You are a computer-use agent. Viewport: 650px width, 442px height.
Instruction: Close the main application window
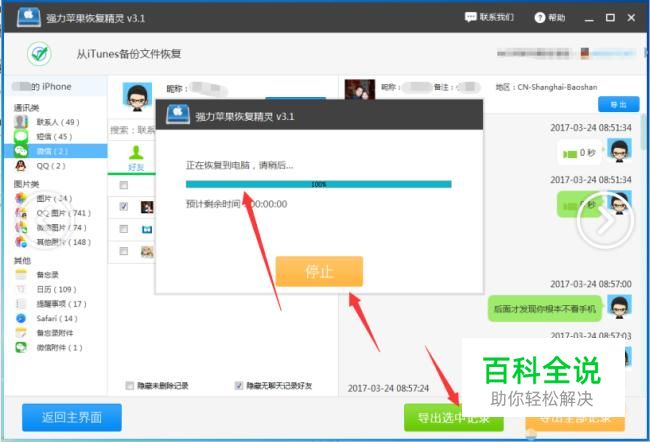631,18
